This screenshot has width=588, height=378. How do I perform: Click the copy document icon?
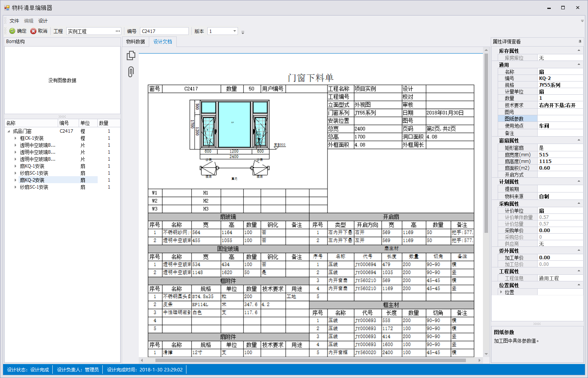point(131,55)
